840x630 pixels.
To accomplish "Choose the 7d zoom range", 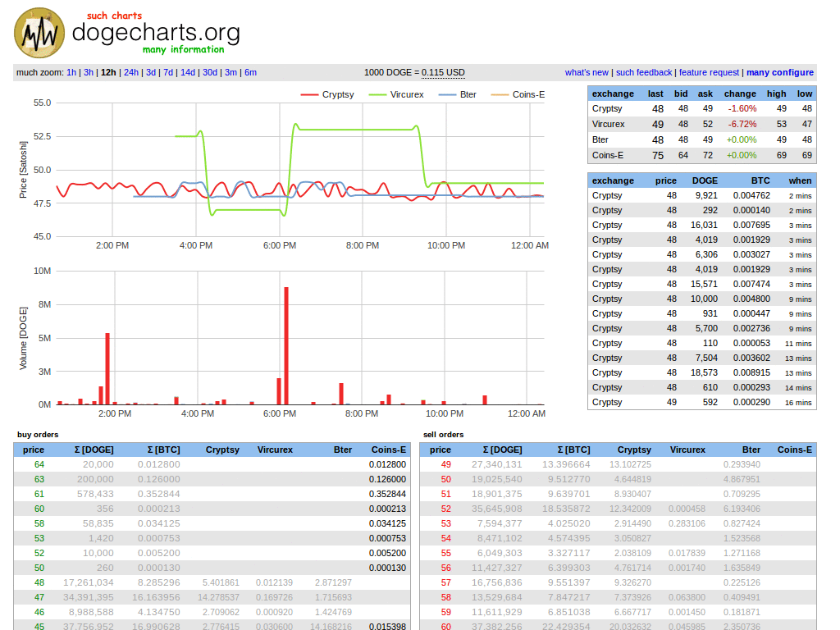I will (168, 72).
